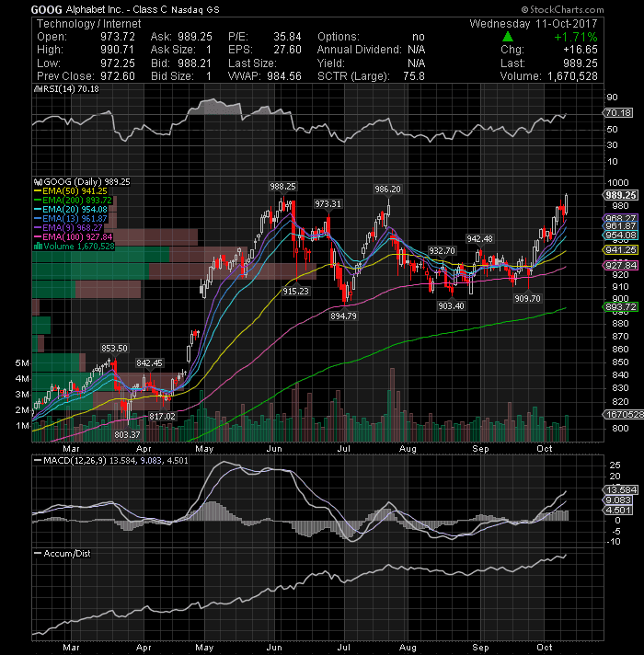
Task: Click the EMA(13) 961.87 legend entry
Action: tap(71, 218)
